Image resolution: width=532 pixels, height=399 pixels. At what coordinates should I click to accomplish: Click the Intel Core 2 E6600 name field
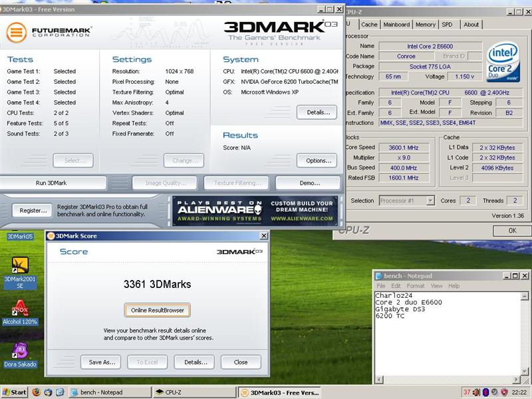tap(430, 46)
